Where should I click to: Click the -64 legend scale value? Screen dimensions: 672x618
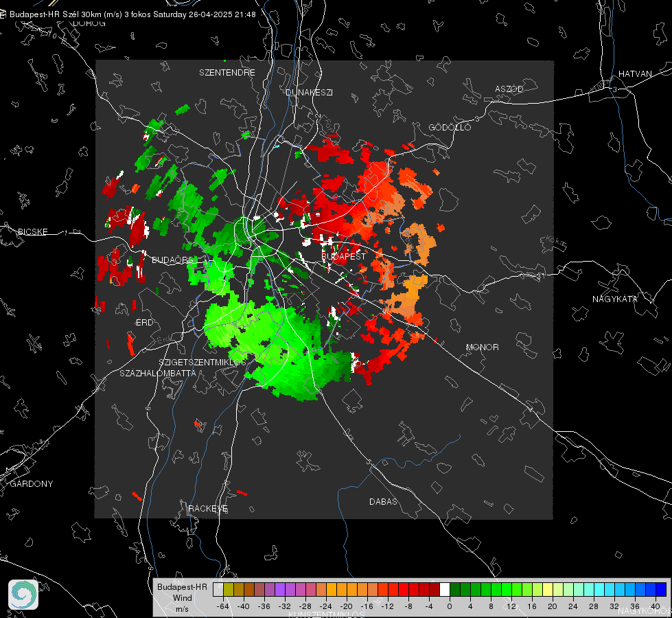[223, 606]
